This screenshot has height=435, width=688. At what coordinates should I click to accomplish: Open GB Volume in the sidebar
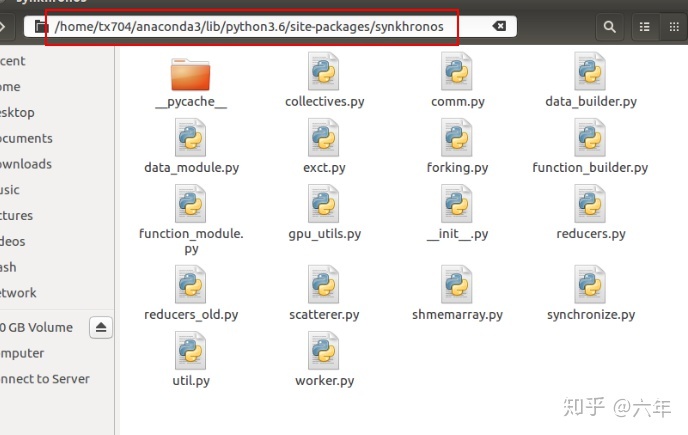point(36,327)
